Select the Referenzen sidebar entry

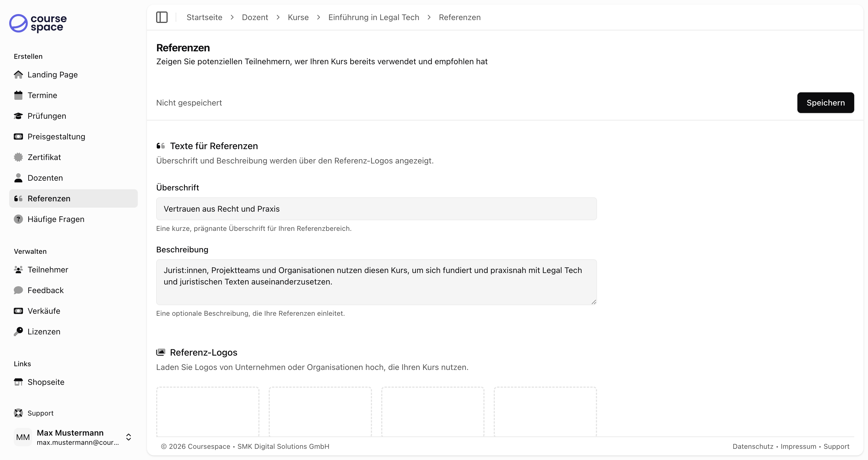coord(49,198)
